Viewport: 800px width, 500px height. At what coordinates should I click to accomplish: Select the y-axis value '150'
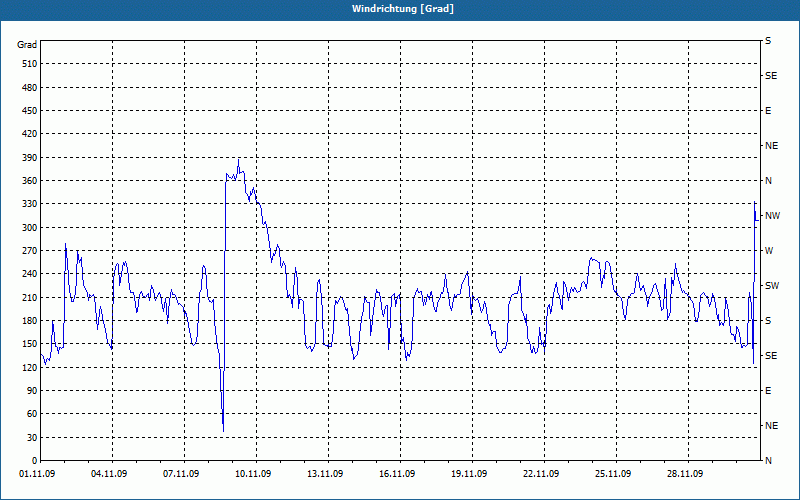30,344
